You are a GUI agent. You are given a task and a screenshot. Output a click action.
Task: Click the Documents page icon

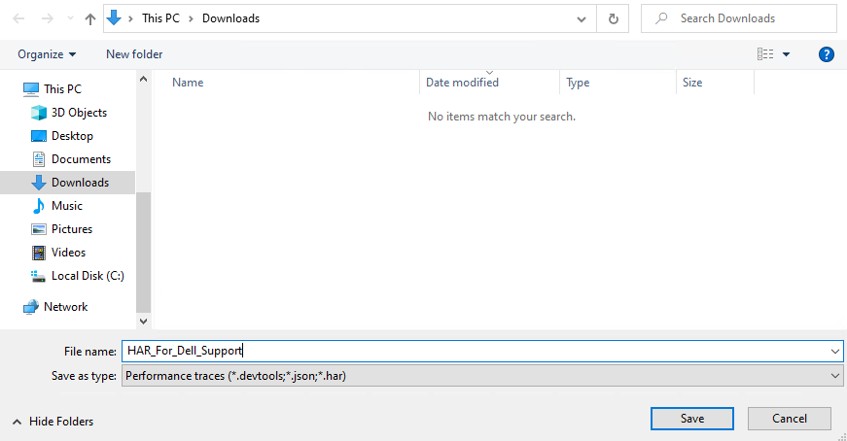coord(38,159)
